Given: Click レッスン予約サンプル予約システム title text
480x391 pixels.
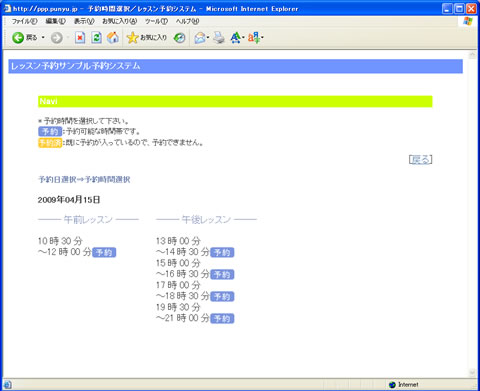Looking at the screenshot, I should point(75,66).
